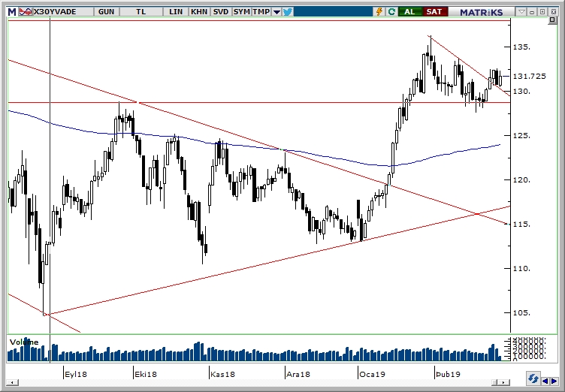Screen dimensions: 565x392
Task: Click the blue right-arrow navigation icon
Action: (554, 381)
